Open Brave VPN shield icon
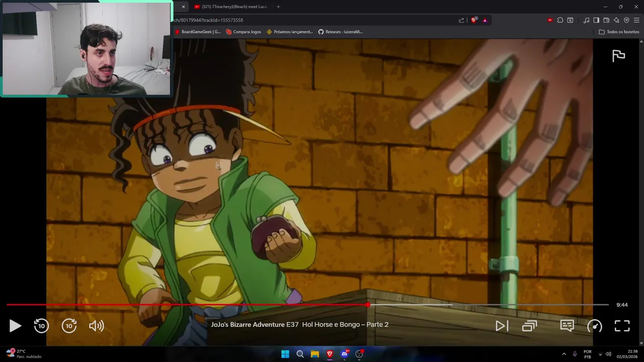Viewport: 644px width, 362px height. point(626,20)
